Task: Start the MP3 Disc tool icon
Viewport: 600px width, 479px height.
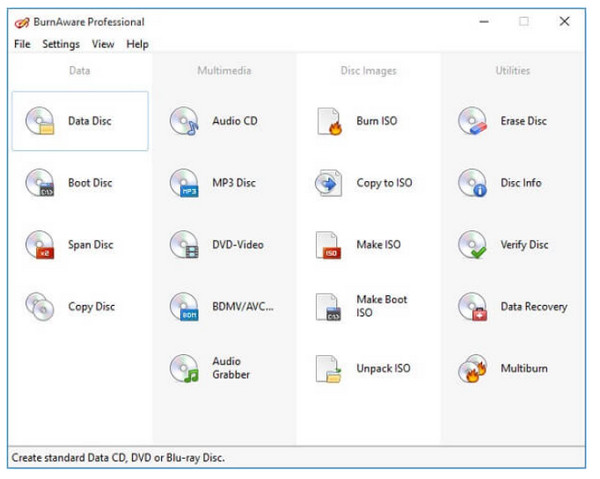Action: pyautogui.click(x=184, y=183)
